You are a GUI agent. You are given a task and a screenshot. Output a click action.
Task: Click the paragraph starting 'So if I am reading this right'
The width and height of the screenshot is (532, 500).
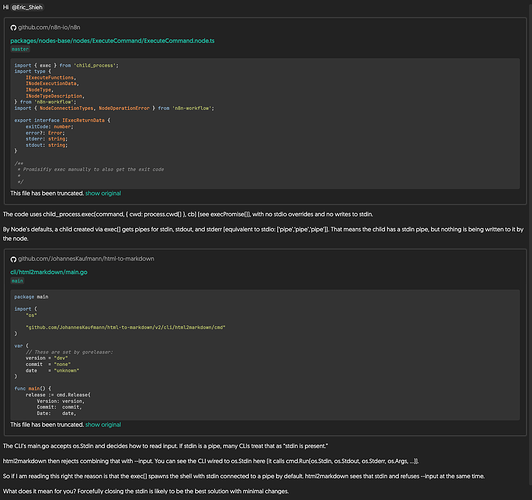[244, 477]
